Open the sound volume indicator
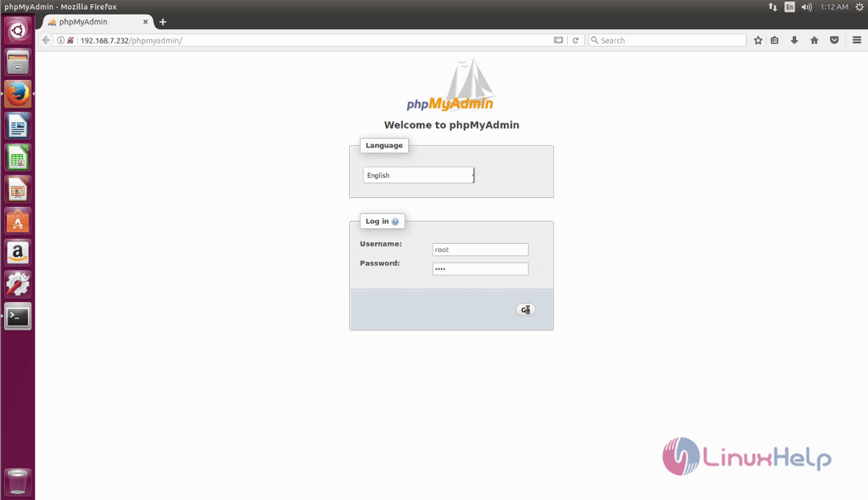Viewport: 868px width, 500px height. pyautogui.click(x=806, y=7)
